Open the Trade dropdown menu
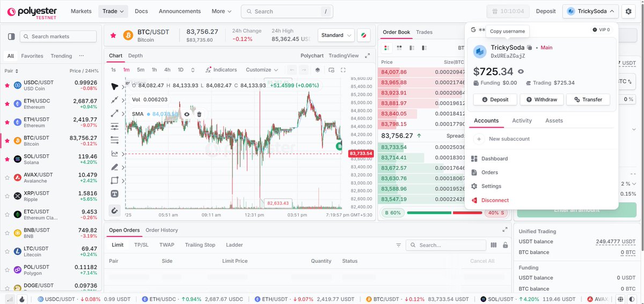644x304 pixels. click(113, 11)
